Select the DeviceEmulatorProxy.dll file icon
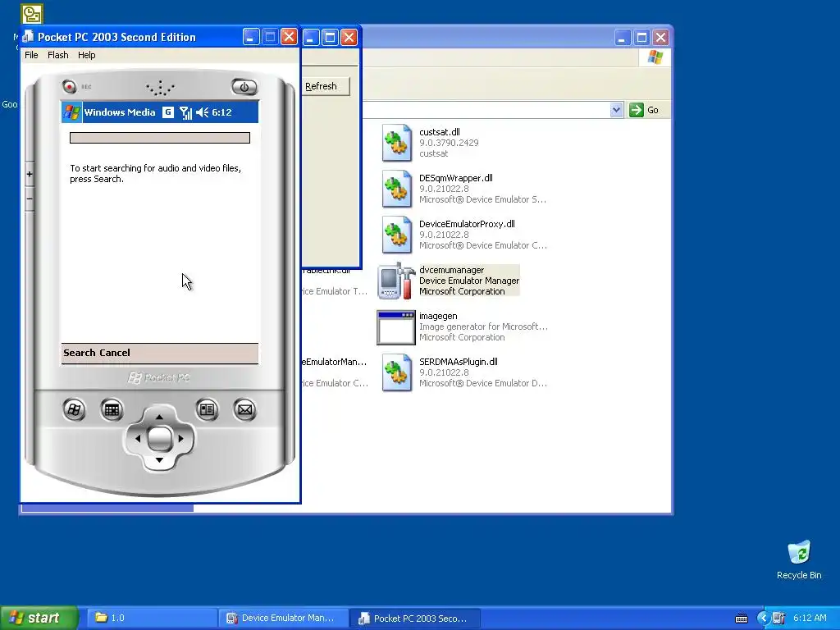840x630 pixels. 397,235
